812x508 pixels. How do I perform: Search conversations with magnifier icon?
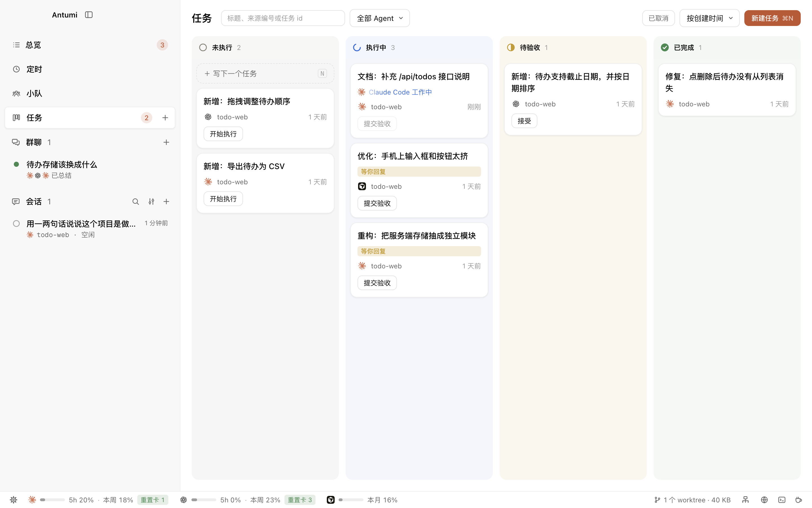pos(136,201)
